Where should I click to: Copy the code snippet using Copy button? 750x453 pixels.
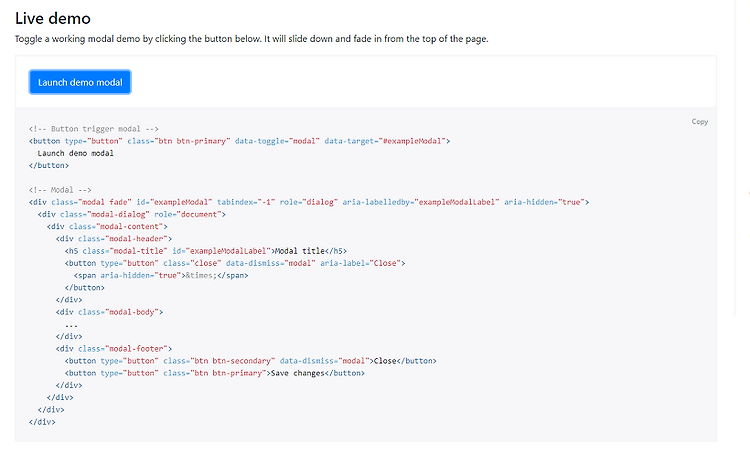click(699, 122)
